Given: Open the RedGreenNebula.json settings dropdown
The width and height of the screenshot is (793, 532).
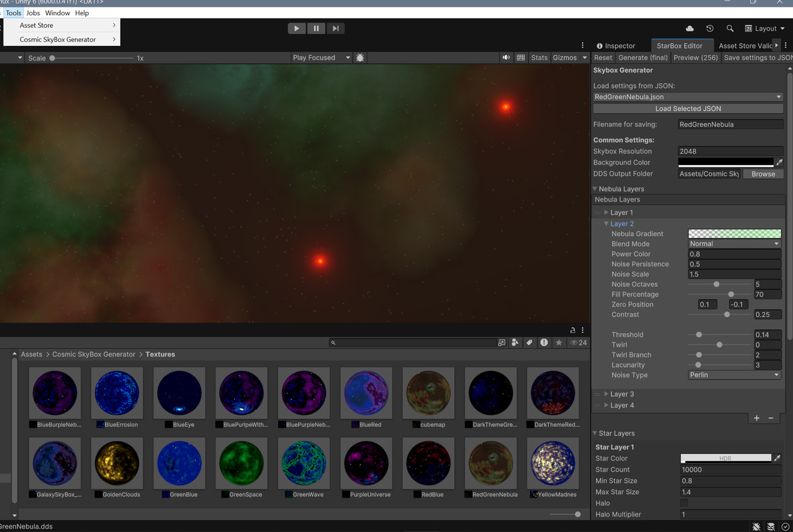Looking at the screenshot, I should (688, 96).
